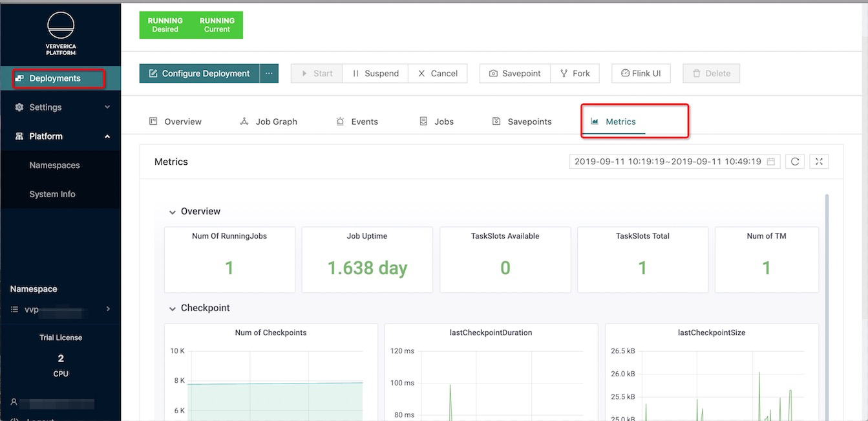Collapse the Platform sidebar section
The height and width of the screenshot is (421, 868).
(x=60, y=136)
